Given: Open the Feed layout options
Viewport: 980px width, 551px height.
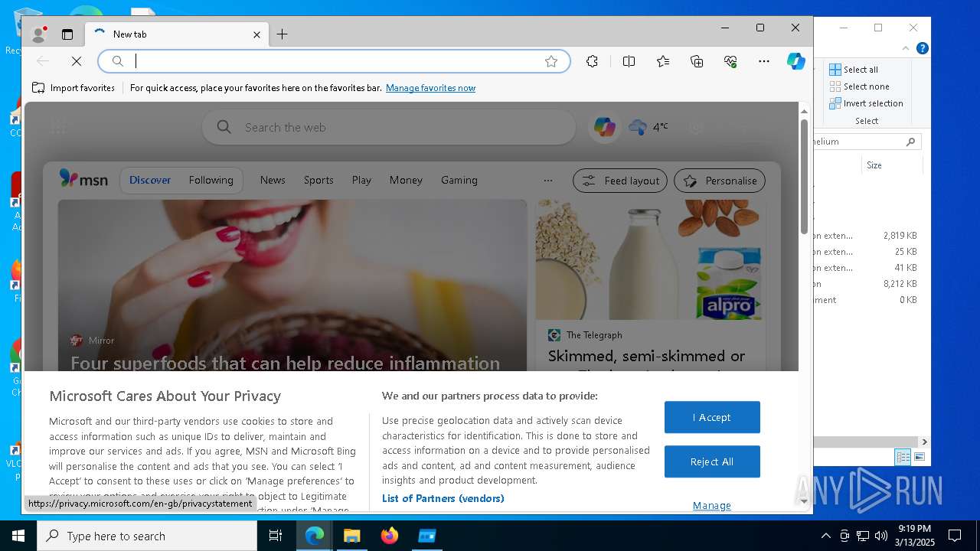Looking at the screenshot, I should pyautogui.click(x=620, y=181).
